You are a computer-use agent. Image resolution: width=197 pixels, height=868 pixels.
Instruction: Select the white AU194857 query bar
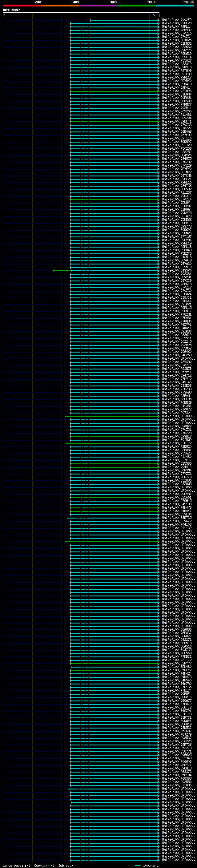pos(81,12)
